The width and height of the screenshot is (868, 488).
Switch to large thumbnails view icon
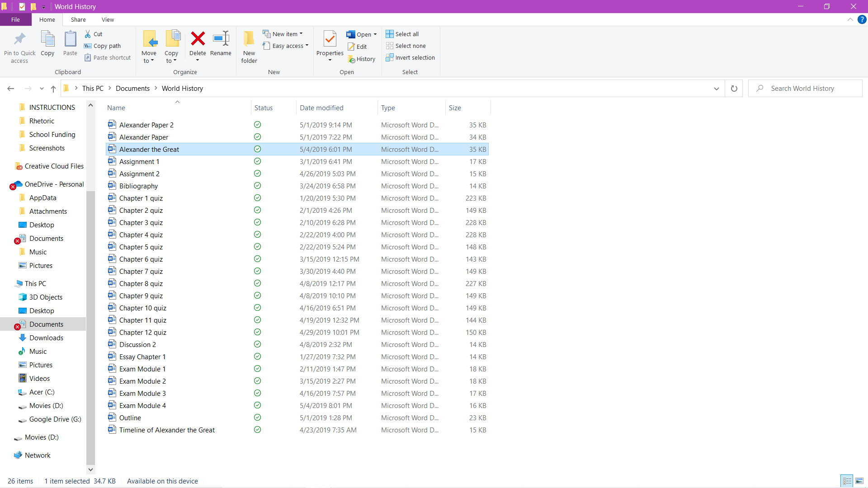point(859,481)
